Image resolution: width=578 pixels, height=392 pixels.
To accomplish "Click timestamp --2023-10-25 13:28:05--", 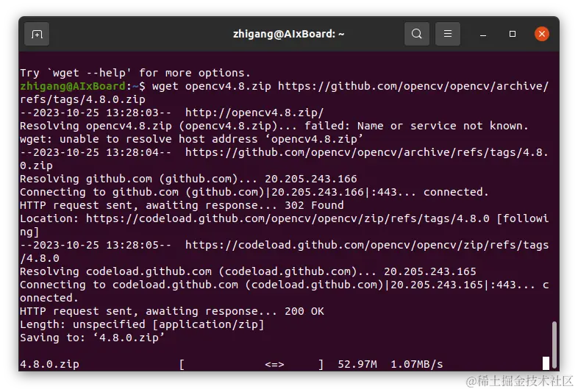I will pos(96,245).
